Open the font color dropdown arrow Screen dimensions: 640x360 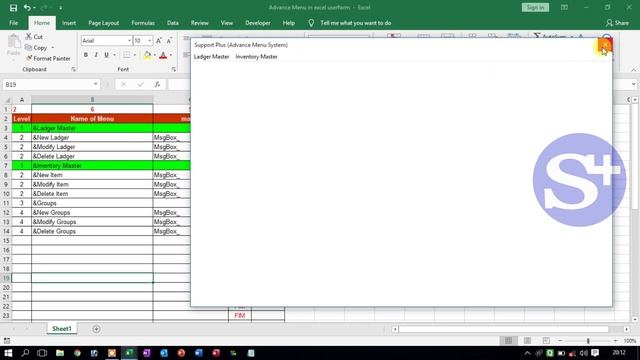click(171, 55)
